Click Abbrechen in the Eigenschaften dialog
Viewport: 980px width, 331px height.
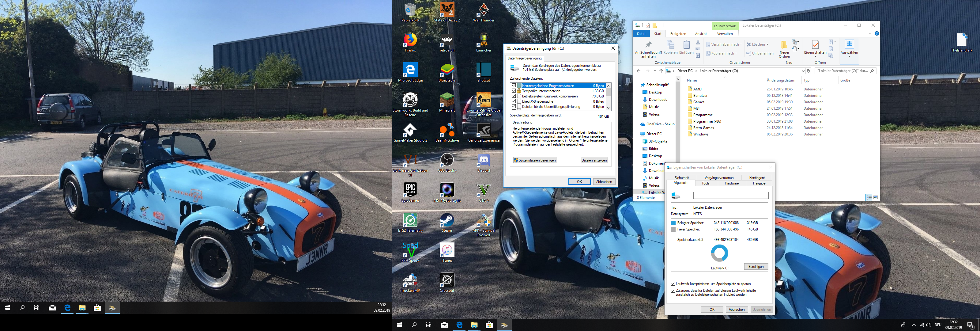[737, 310]
